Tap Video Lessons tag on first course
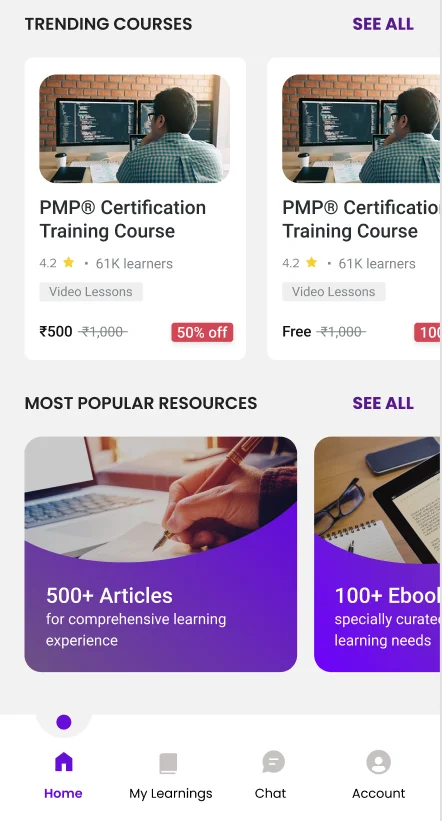 91,292
